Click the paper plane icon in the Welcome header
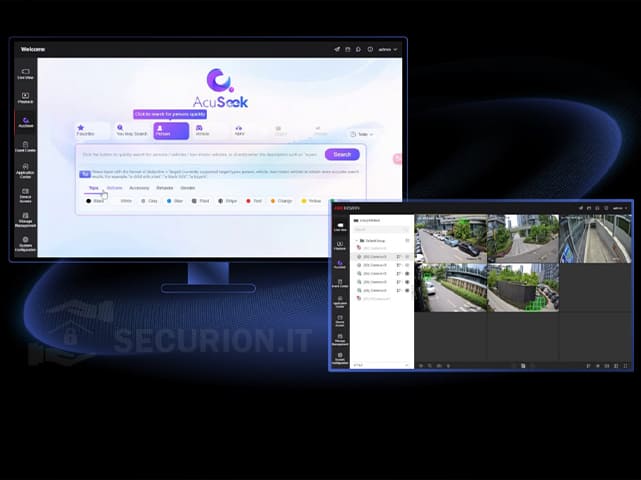The height and width of the screenshot is (480, 641). [x=337, y=49]
